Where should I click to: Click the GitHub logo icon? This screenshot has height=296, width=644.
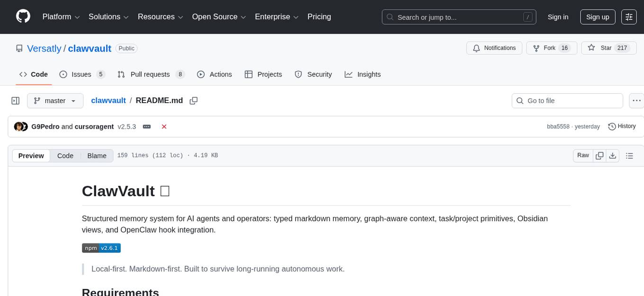tap(23, 17)
